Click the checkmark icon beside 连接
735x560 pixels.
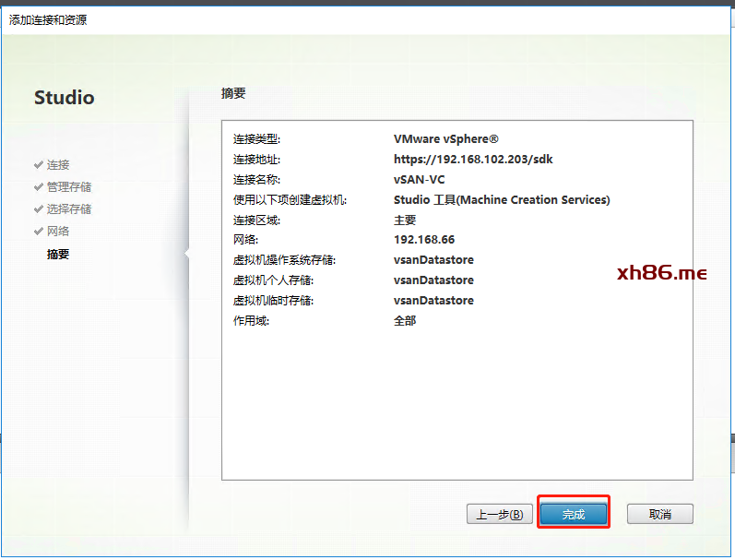click(39, 164)
